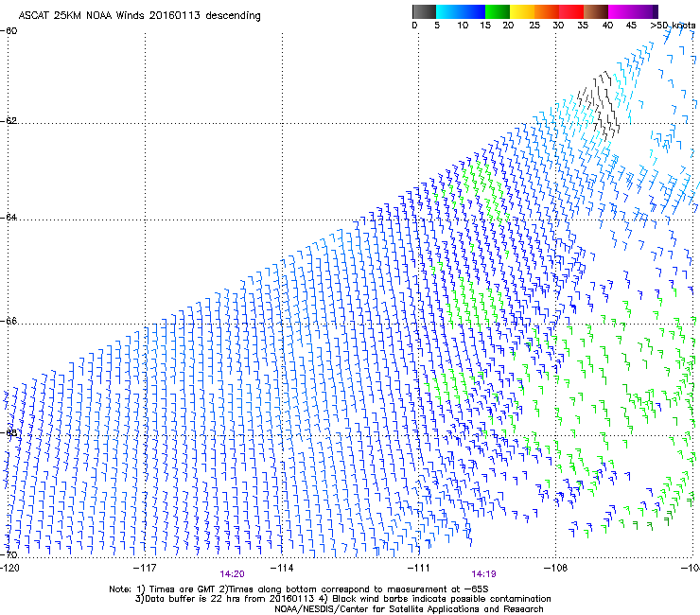The width and height of the screenshot is (700, 615).
Task: Click the '-68' latitude axis label
Action: [x=9, y=433]
